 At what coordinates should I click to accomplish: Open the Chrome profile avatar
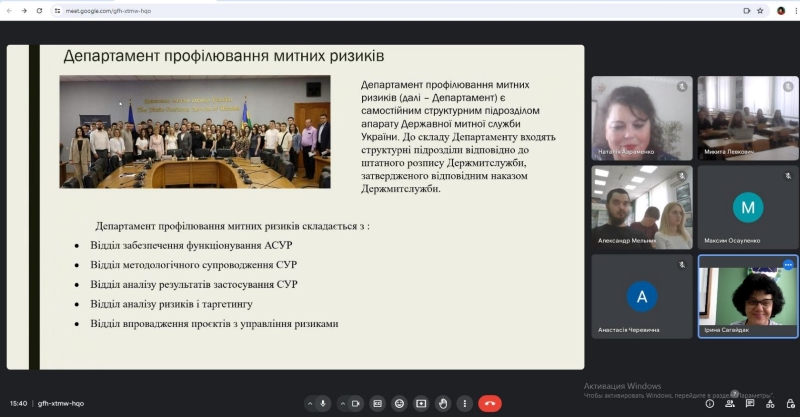coord(781,11)
